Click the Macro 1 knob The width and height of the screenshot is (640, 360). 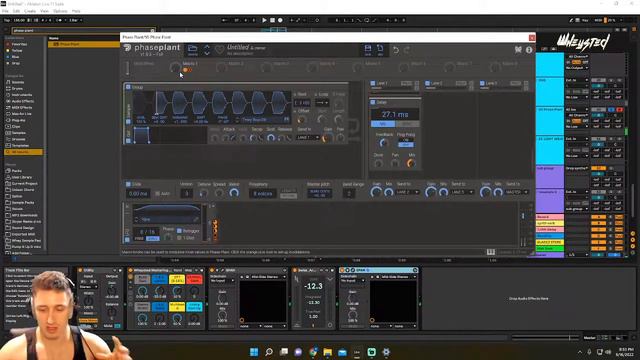pos(175,67)
